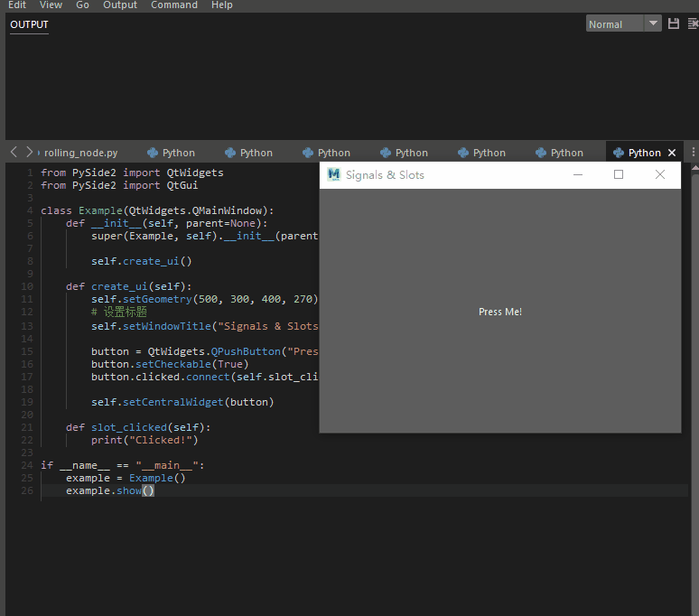Open the Output menu
The height and width of the screenshot is (616, 699).
[x=120, y=5]
